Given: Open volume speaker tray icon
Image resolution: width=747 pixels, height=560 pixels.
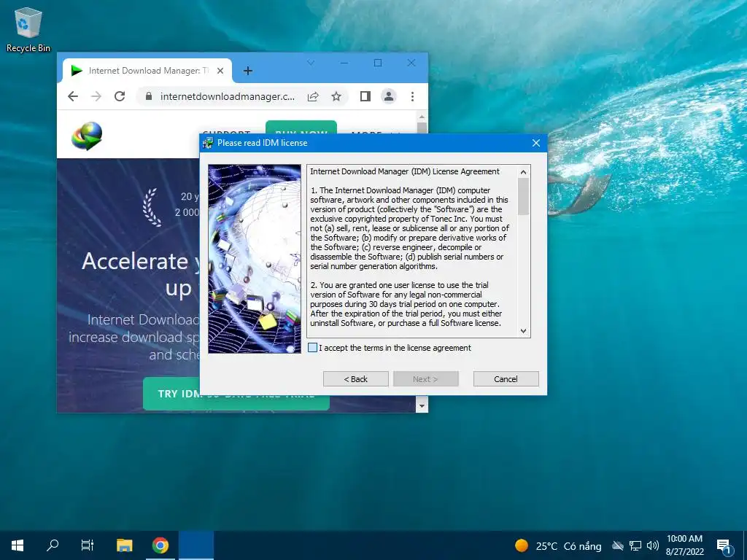Looking at the screenshot, I should click(x=653, y=545).
